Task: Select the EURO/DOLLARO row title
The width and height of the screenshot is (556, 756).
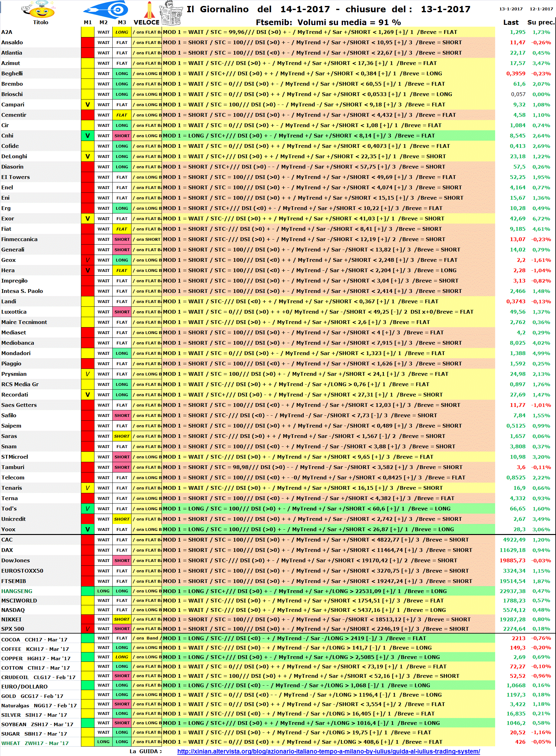Action: (24, 687)
